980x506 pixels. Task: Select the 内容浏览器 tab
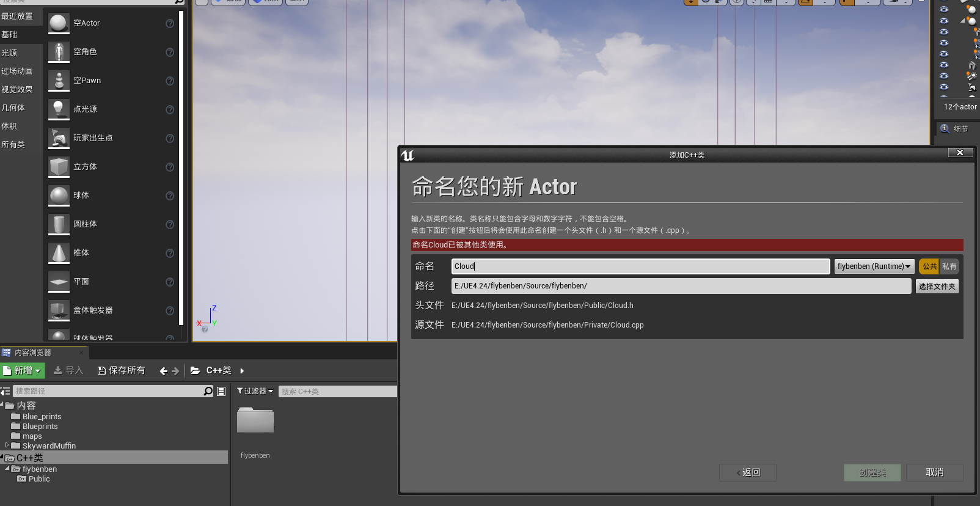pyautogui.click(x=44, y=353)
